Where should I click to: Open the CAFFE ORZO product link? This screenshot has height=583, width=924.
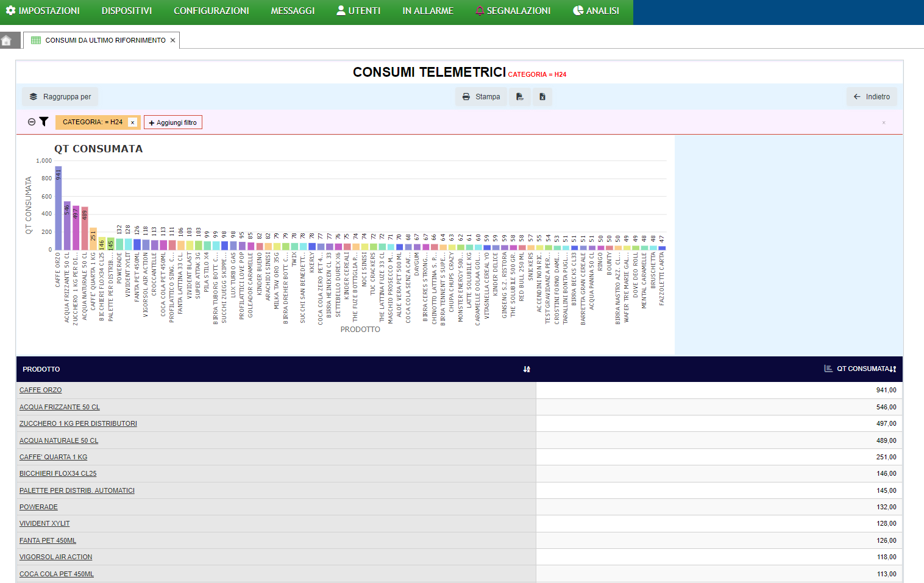tap(40, 390)
